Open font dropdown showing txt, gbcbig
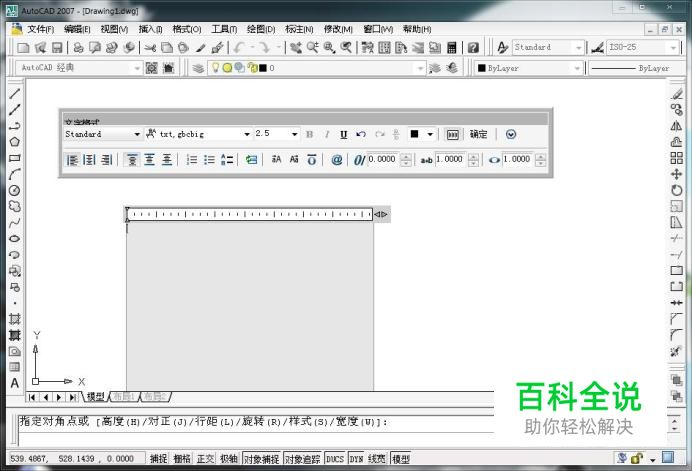Screen dimensions: 692x471 (x=198, y=134)
